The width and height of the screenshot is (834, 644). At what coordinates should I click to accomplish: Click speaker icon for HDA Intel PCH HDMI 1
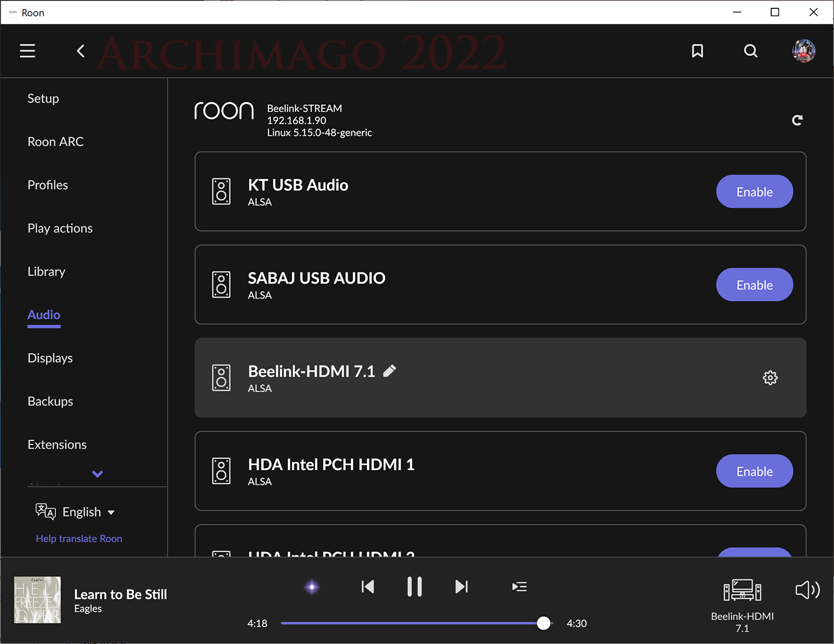(221, 470)
